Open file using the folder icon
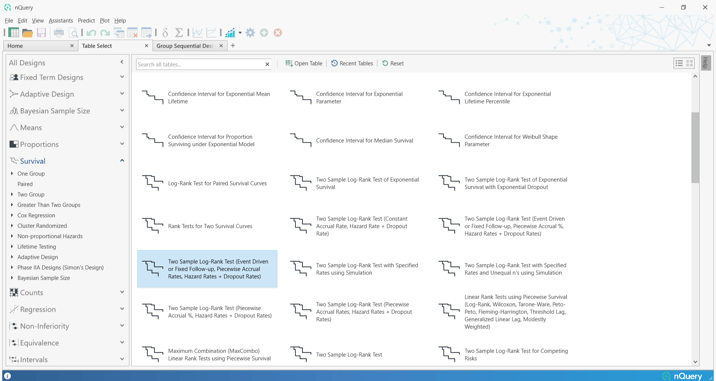 click(27, 32)
